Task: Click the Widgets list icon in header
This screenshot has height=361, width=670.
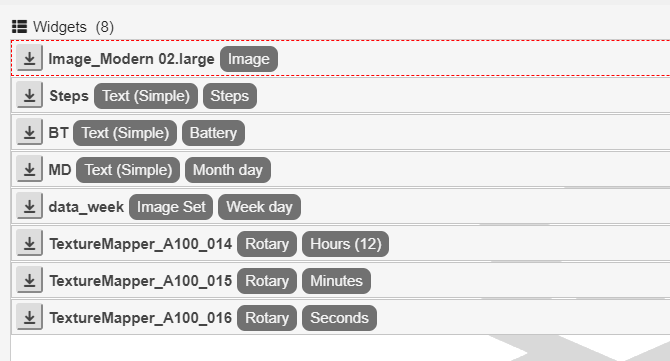Action: (x=19, y=26)
